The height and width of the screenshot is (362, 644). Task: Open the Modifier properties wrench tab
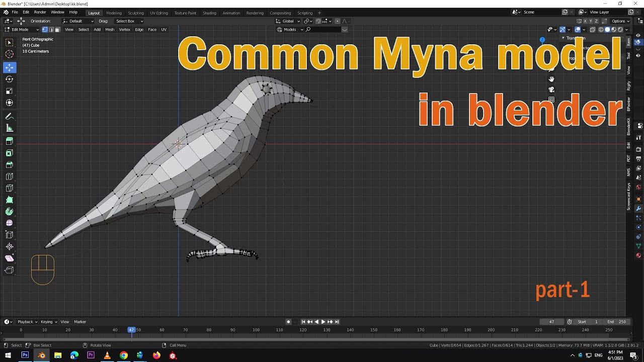[x=638, y=208]
